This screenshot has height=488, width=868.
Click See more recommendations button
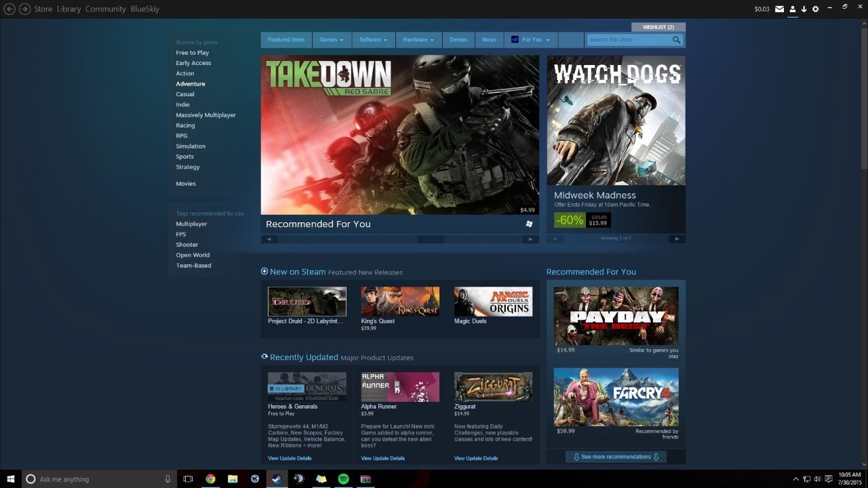click(x=616, y=457)
